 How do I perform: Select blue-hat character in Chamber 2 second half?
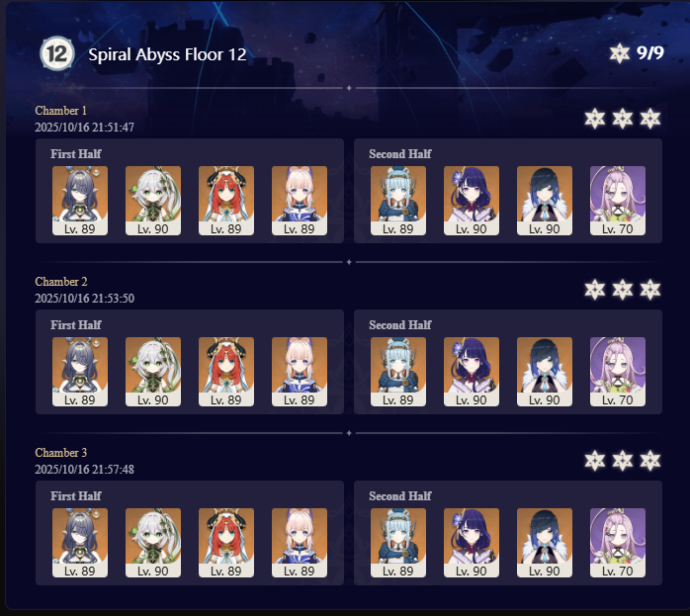398,372
